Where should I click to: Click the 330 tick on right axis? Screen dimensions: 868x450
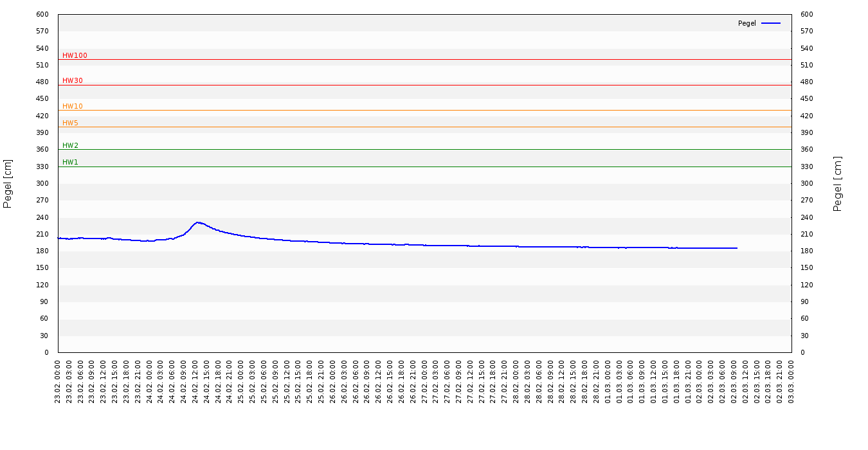tap(806, 166)
